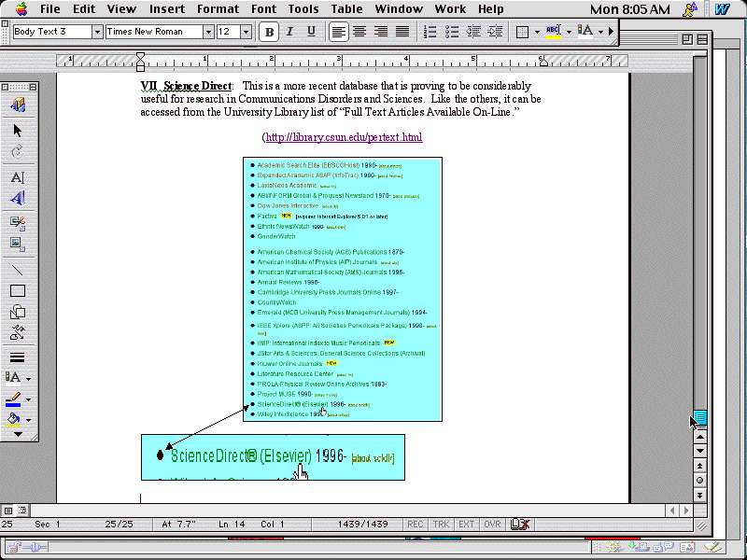Select the Freeform lines tool
747x560 pixels.
click(x=18, y=332)
